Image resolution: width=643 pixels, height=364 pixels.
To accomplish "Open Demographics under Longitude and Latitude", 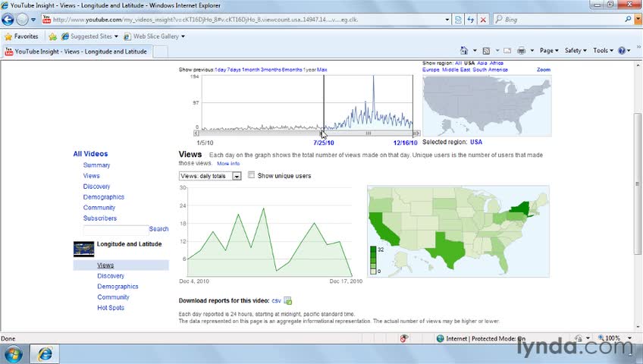I will [118, 287].
